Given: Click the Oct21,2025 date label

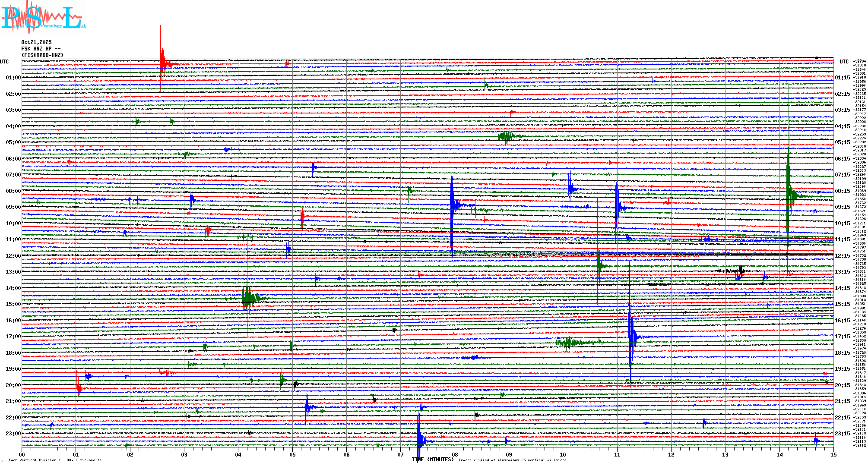Looking at the screenshot, I should pyautogui.click(x=36, y=42).
